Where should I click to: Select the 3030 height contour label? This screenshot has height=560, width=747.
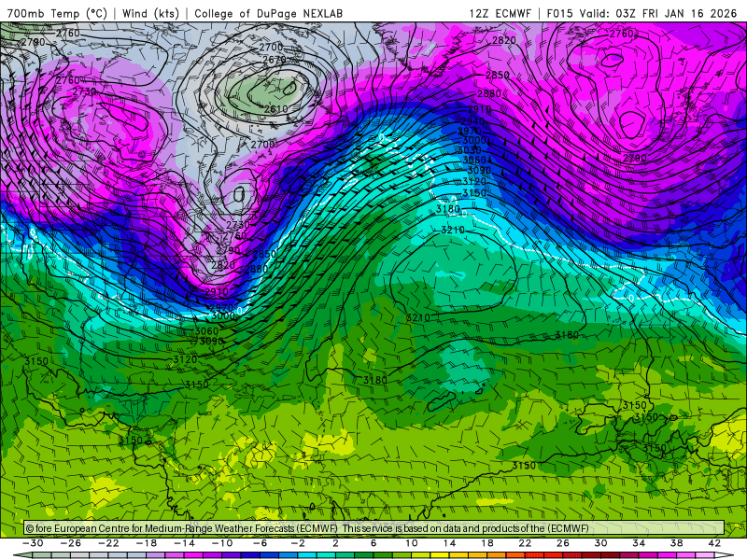(470, 150)
